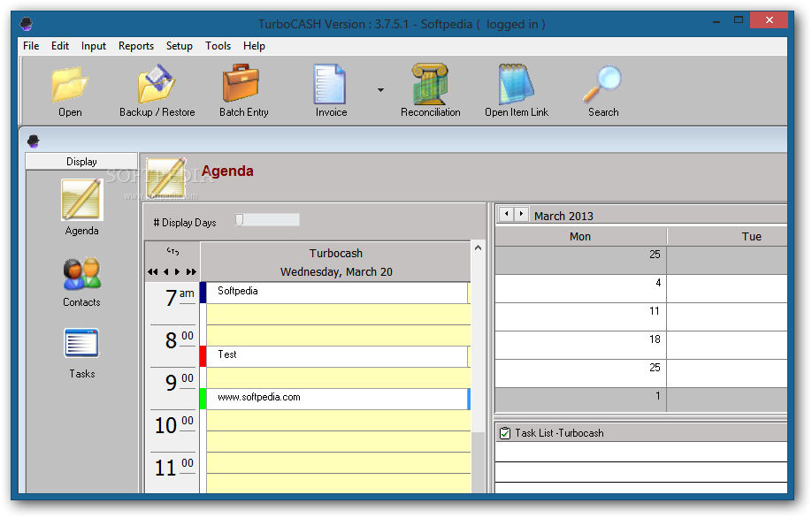Minimize the TurboCASH window
This screenshot has width=812, height=518.
tap(716, 21)
